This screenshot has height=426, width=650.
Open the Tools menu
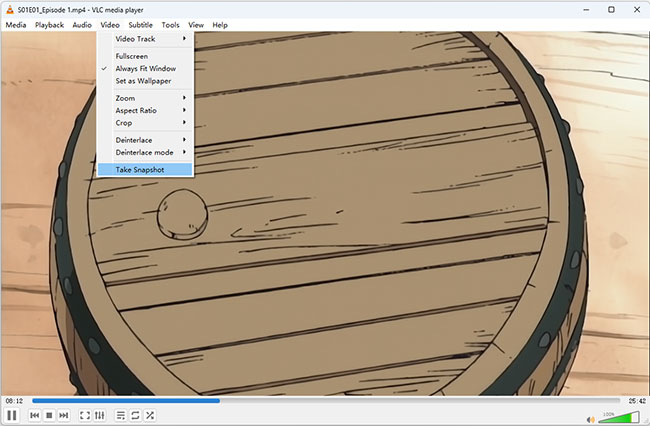(170, 25)
